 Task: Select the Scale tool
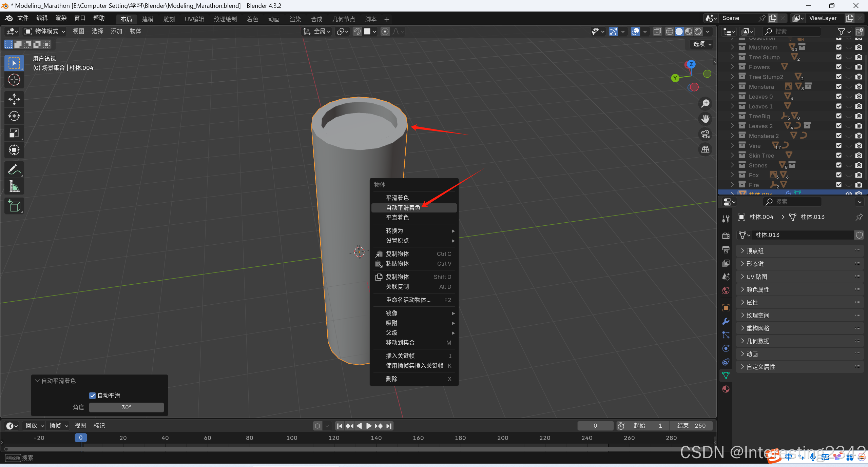tap(14, 133)
